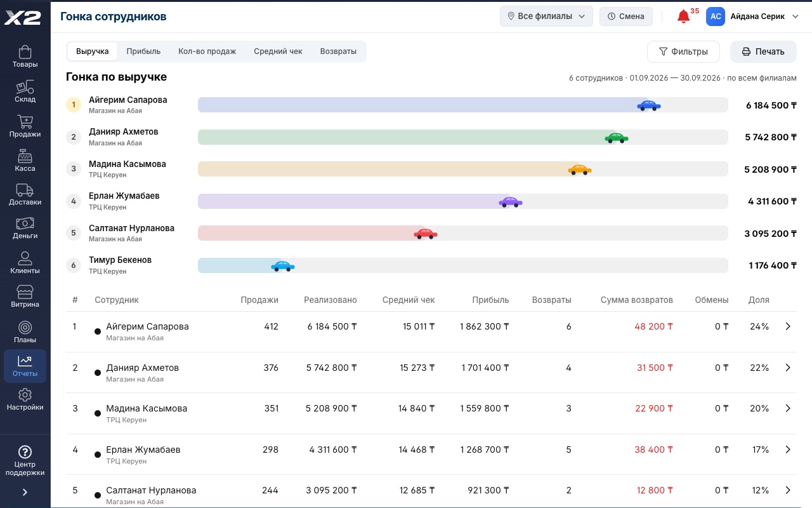Viewport: 812px width, 508px height.
Task: Switch to the Возвраты tab
Action: pyautogui.click(x=338, y=51)
